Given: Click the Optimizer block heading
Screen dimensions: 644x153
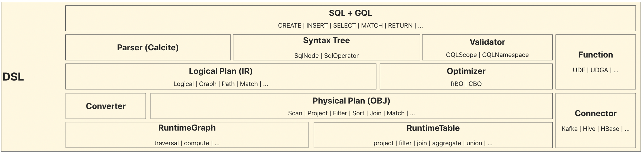Looking at the screenshot, I should coord(466,71).
